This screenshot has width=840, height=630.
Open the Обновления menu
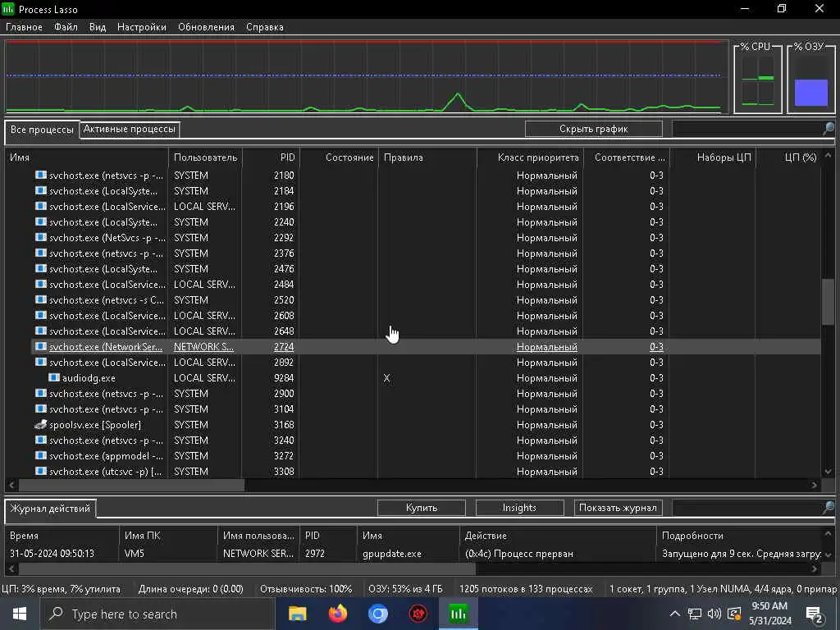[x=206, y=27]
